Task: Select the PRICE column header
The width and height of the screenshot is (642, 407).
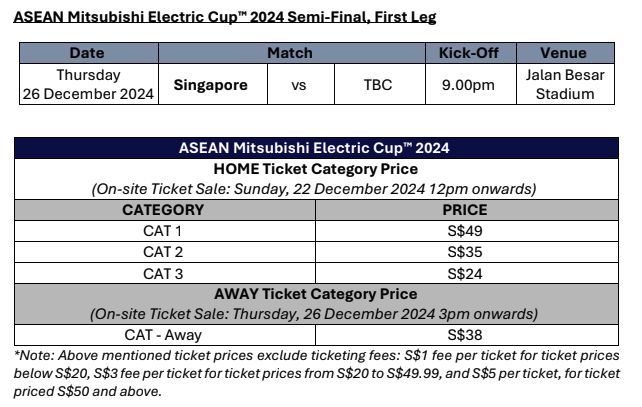Action: [465, 210]
